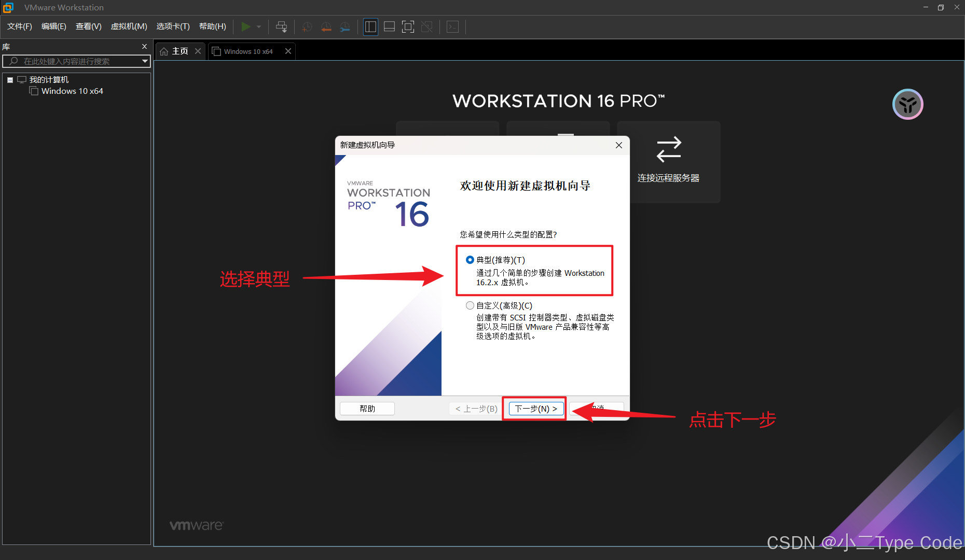Click the home icon on 主页 tab
Viewport: 965px width, 560px height.
click(x=164, y=51)
